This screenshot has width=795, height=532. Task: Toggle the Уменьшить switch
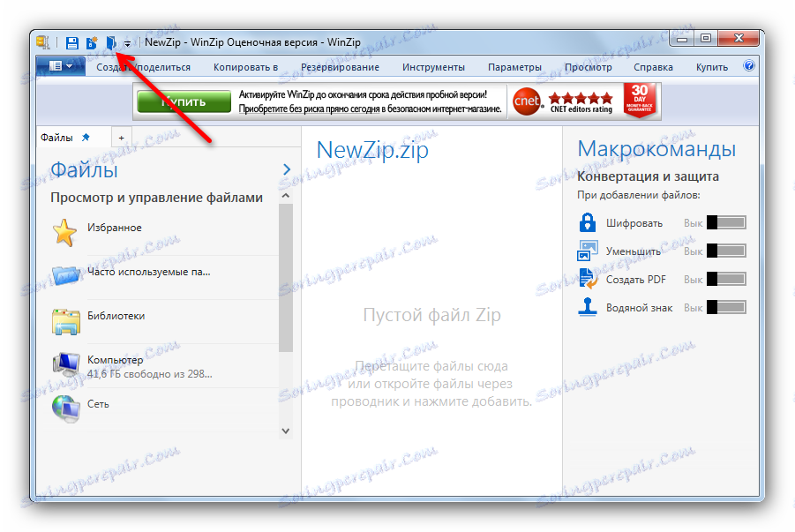click(x=726, y=251)
